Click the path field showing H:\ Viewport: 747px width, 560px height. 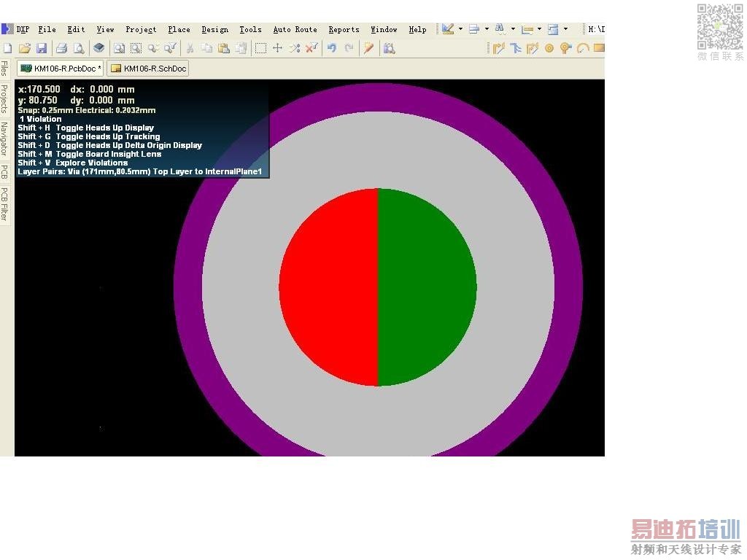click(596, 29)
